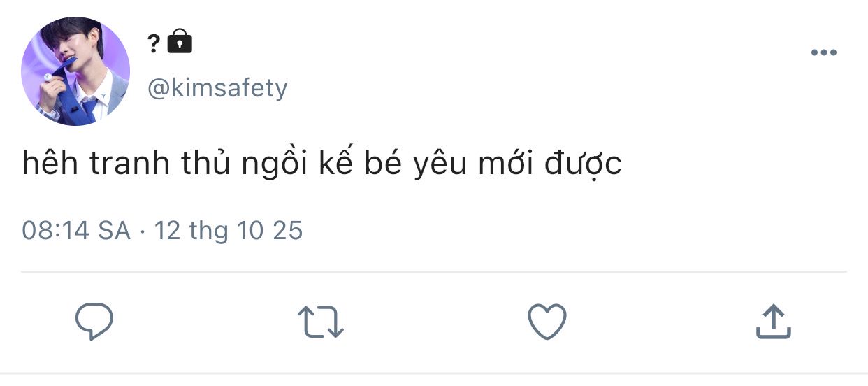
Task: Click the divider line below the timestamp
Action: pyautogui.click(x=433, y=271)
